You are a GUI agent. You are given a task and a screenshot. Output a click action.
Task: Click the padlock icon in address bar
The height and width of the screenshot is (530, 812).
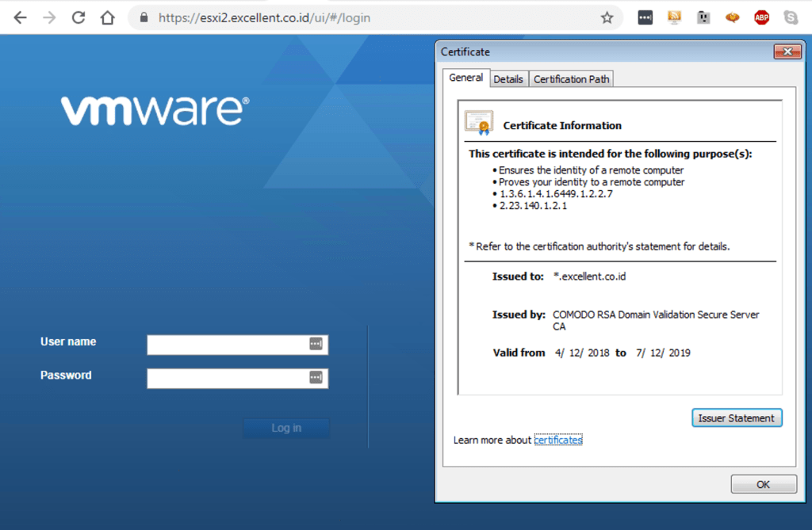144,17
